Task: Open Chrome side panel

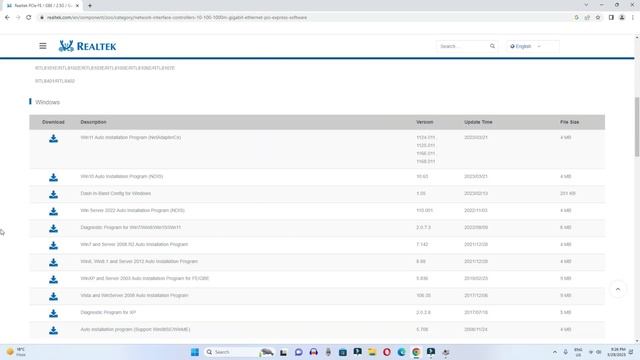Action: coord(611,18)
